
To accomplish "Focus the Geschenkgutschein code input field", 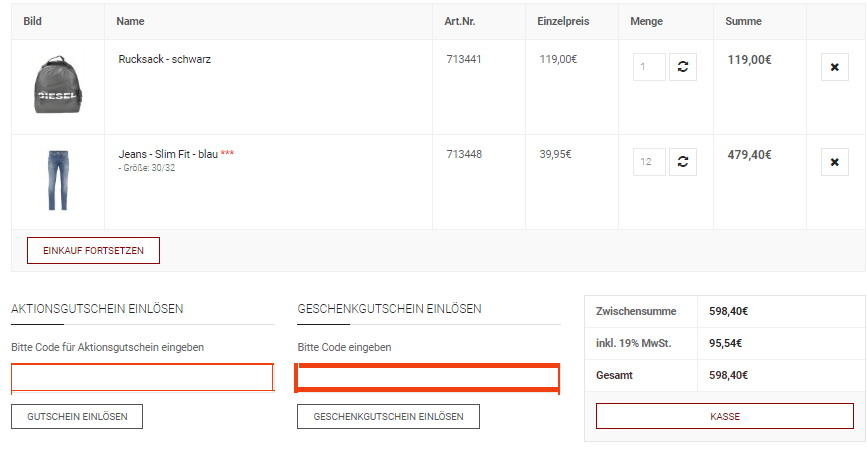I will pos(428,378).
